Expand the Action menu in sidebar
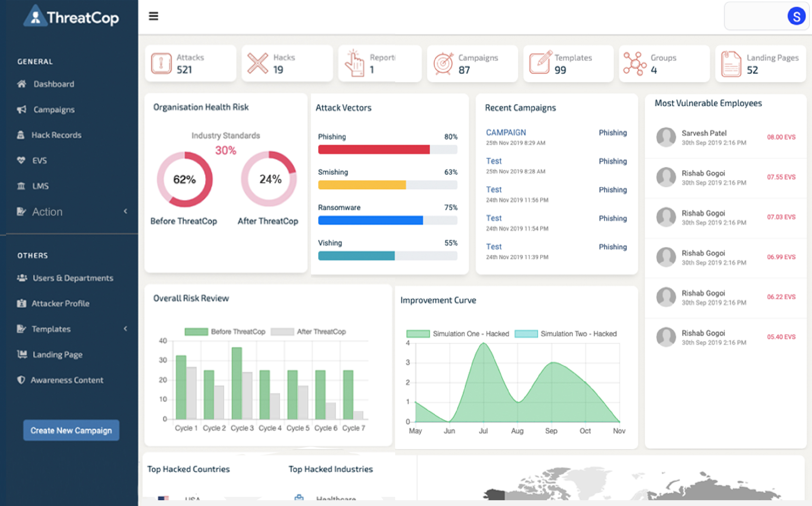Viewport: 812px width, 506px height. [x=47, y=211]
